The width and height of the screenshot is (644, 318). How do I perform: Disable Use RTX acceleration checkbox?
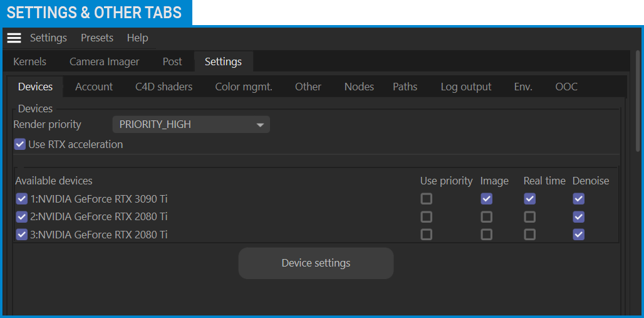(20, 144)
